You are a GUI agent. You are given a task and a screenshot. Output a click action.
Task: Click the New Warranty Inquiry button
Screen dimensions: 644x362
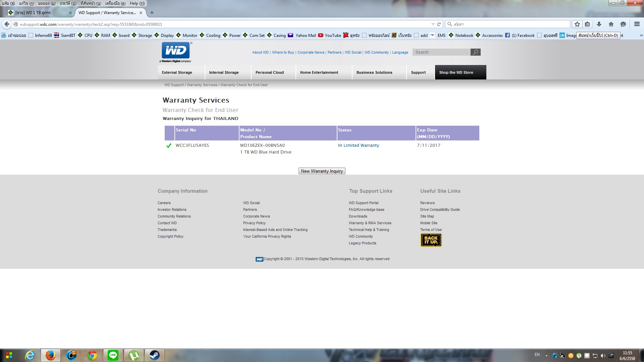pyautogui.click(x=322, y=171)
